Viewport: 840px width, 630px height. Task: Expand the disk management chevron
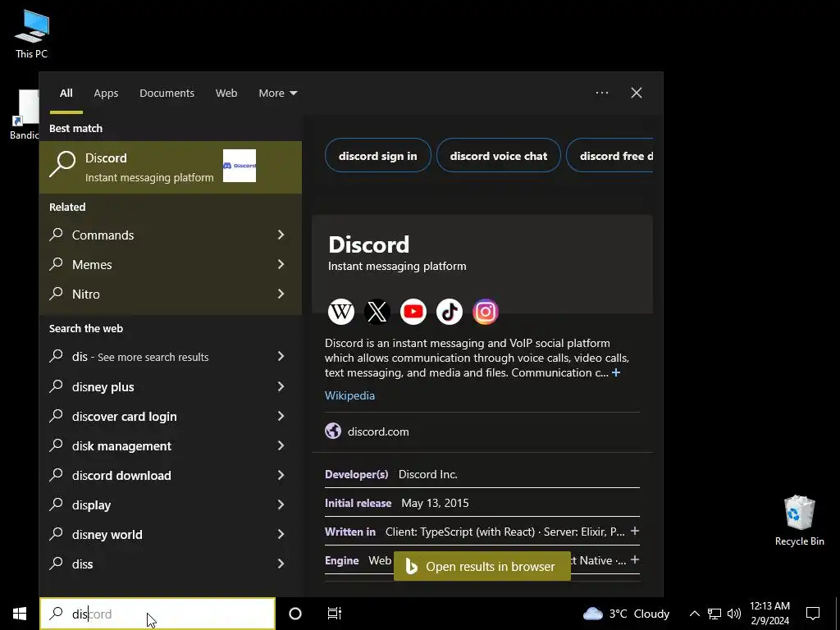pos(281,445)
